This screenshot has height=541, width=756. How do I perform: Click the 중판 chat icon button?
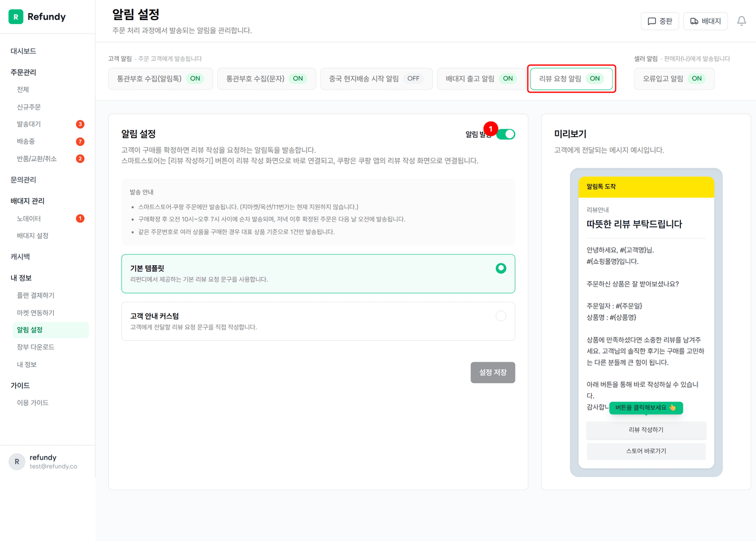point(660,21)
